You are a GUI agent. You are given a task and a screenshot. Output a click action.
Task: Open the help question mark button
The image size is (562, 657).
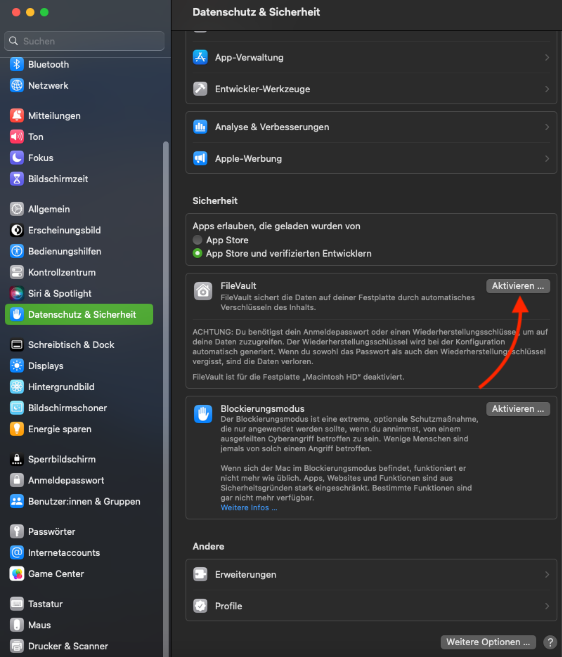tap(550, 642)
